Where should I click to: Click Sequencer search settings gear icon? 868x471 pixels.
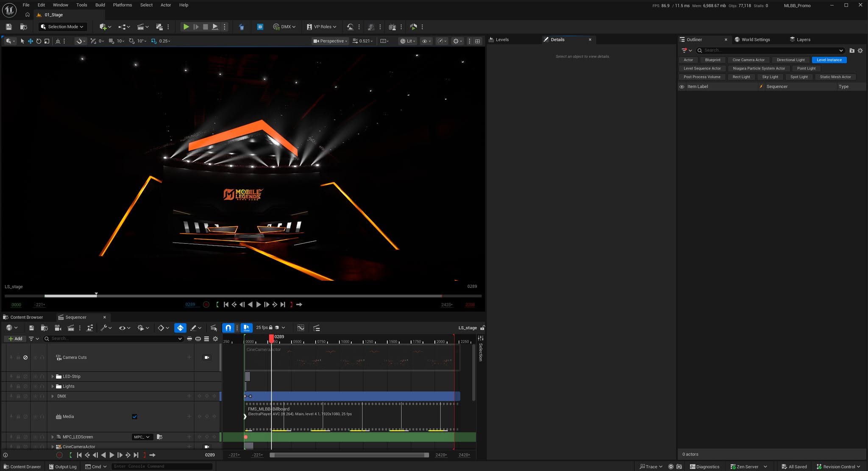215,339
